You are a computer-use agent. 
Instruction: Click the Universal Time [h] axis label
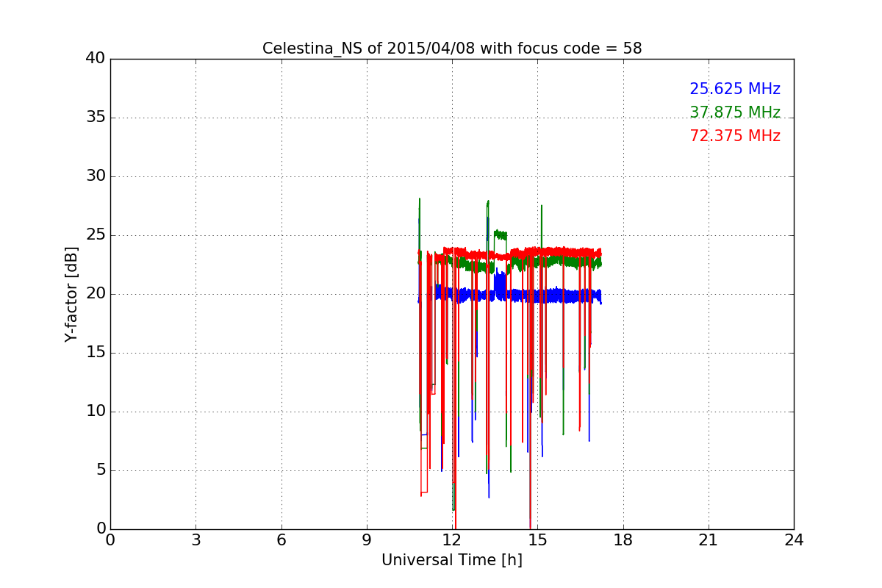pos(452,560)
